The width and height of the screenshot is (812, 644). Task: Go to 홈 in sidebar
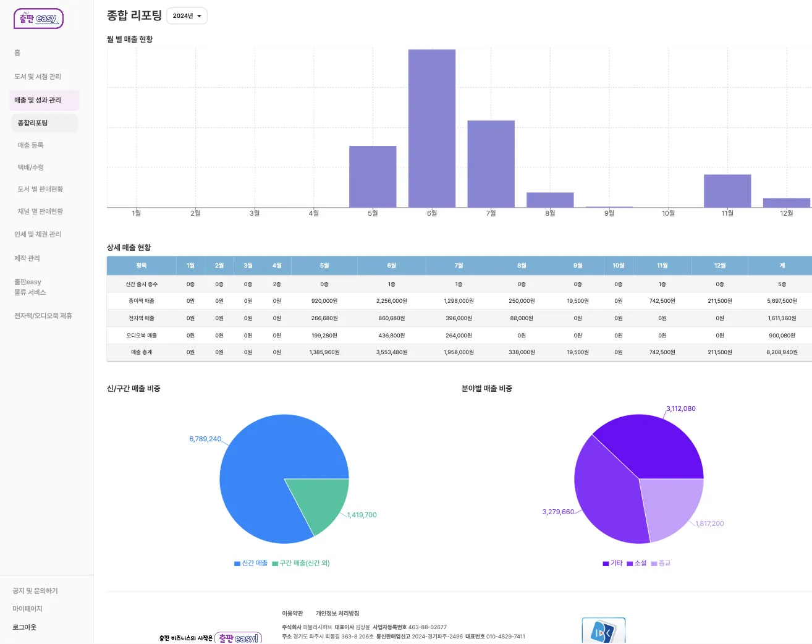tap(17, 53)
